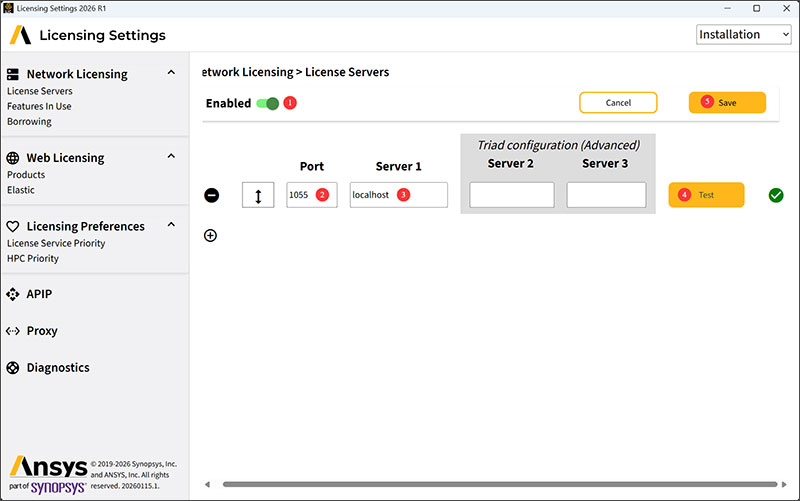The image size is (800, 501).
Task: Click the Diagnostics lifebuoy icon
Action: click(13, 368)
